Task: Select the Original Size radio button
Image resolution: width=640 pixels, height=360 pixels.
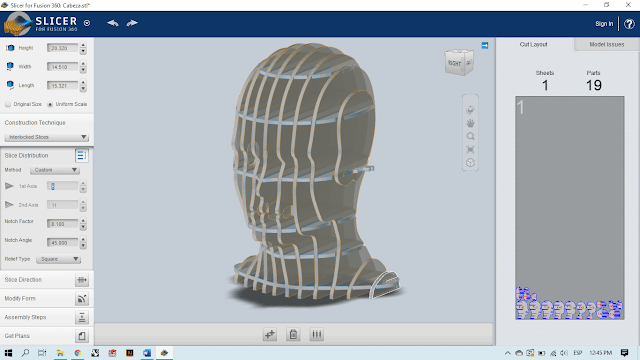Action: point(8,104)
